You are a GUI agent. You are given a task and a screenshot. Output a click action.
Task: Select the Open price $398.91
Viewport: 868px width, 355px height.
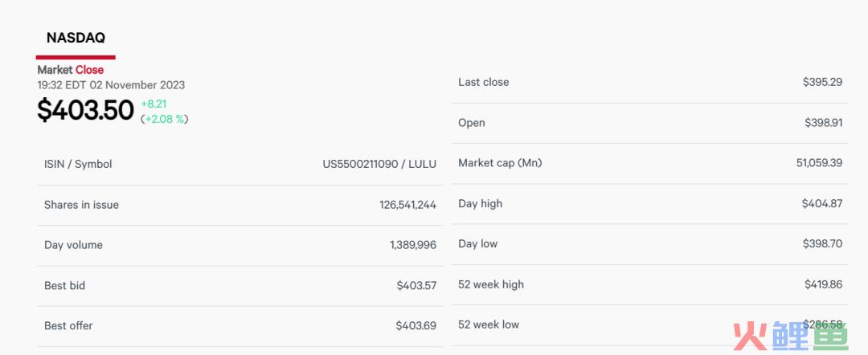click(824, 123)
